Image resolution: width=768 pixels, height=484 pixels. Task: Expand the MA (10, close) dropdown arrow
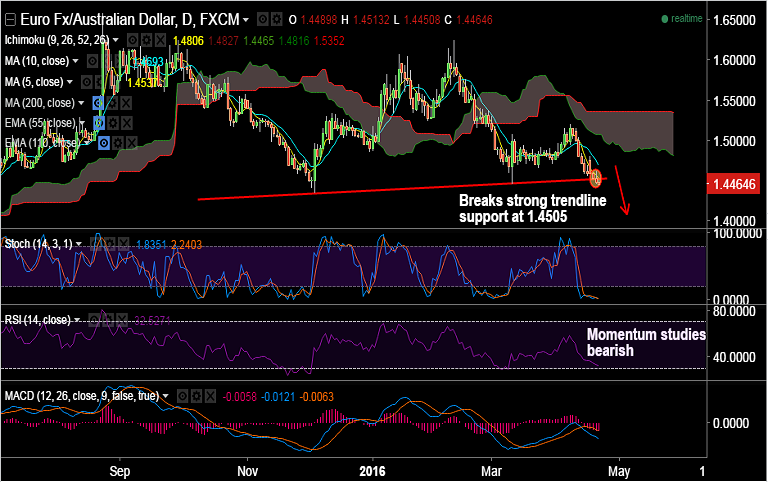pos(75,61)
